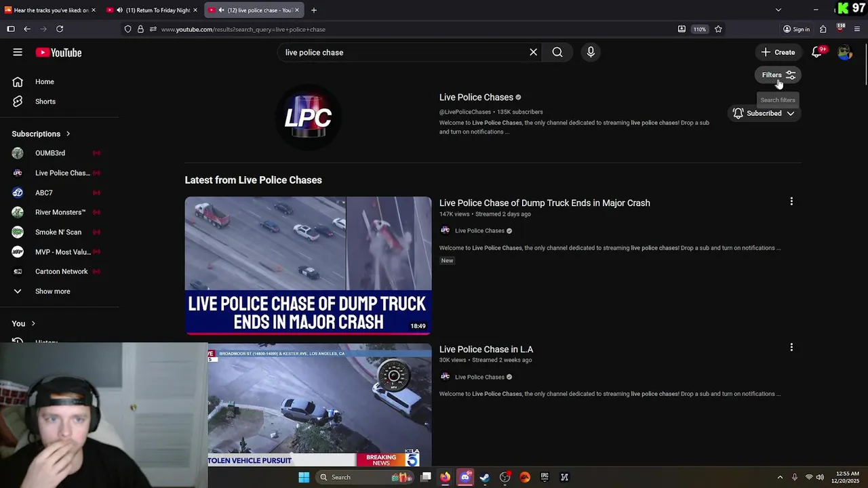Reload the page in the browser
868x488 pixels.
pyautogui.click(x=60, y=29)
